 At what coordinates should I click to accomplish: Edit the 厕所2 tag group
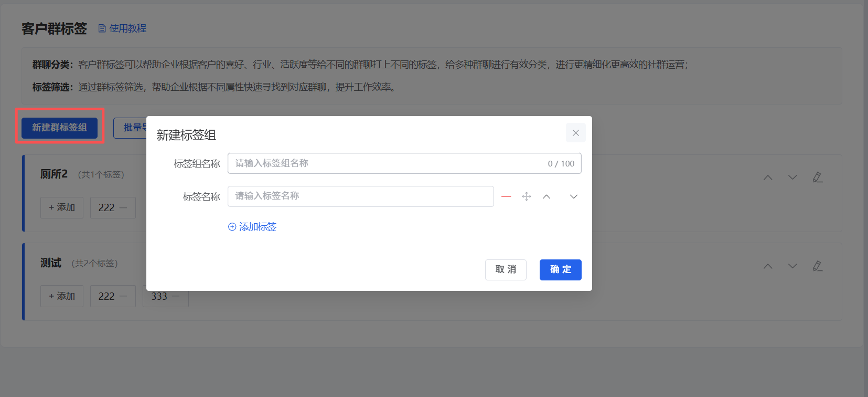click(818, 177)
